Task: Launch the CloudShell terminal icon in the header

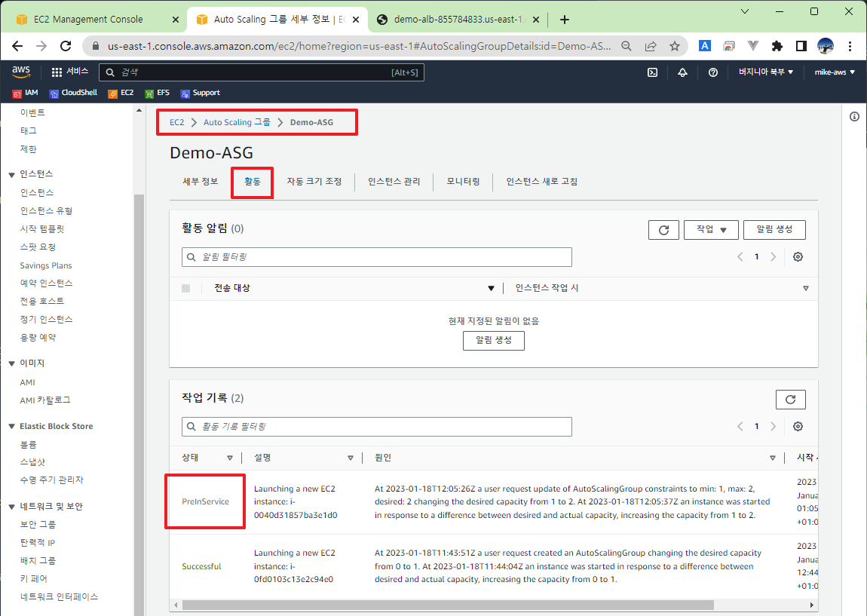Action: (652, 72)
